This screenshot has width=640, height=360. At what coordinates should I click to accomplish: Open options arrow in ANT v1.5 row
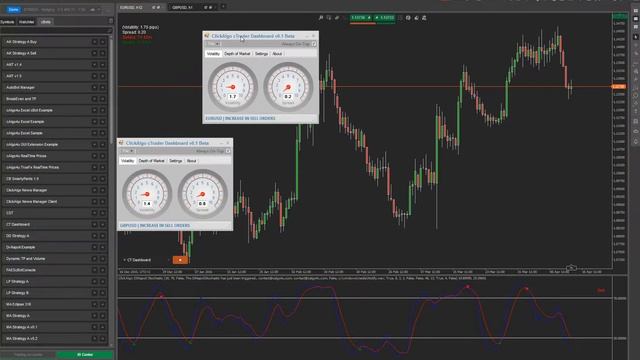pos(102,76)
